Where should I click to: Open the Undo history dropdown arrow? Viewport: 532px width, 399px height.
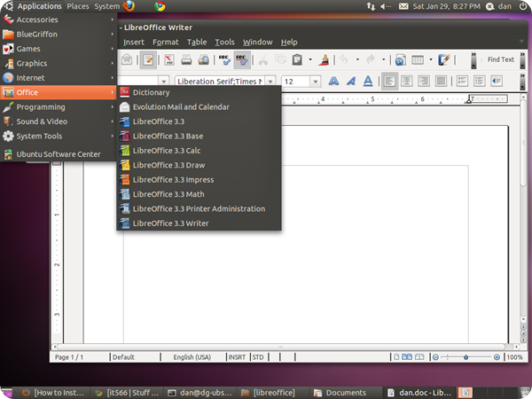(x=357, y=59)
